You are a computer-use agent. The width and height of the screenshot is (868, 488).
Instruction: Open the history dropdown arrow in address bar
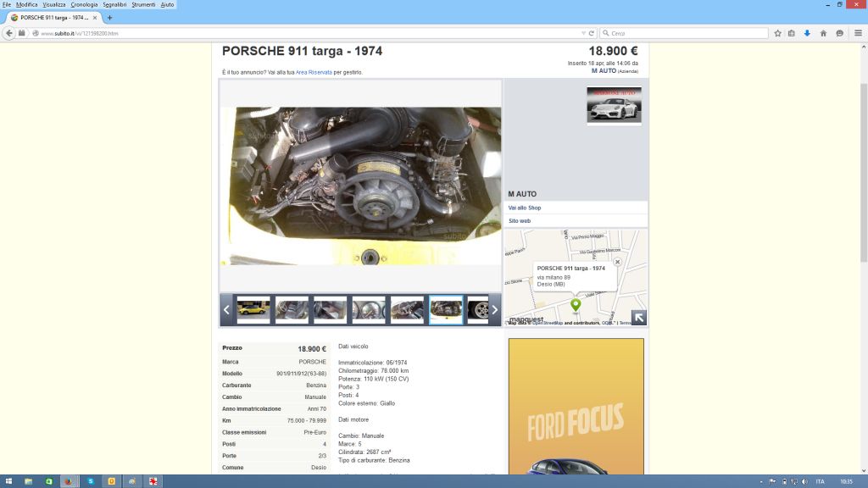[583, 33]
